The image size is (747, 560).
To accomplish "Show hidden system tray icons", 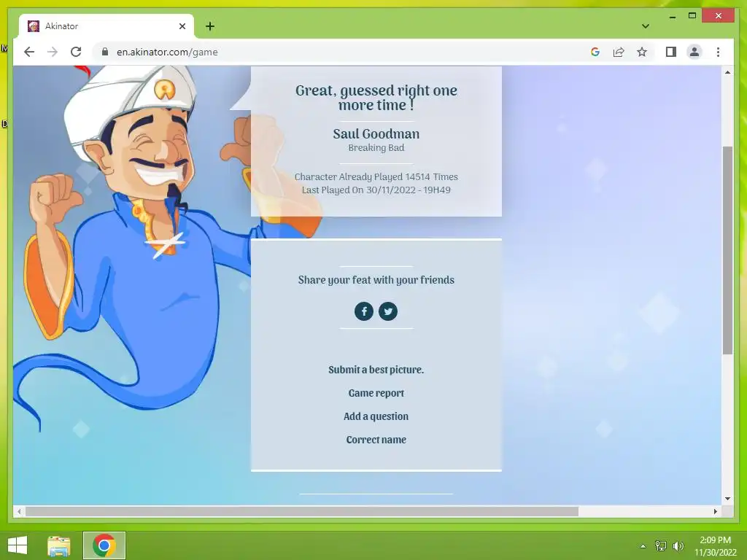I will (x=643, y=546).
